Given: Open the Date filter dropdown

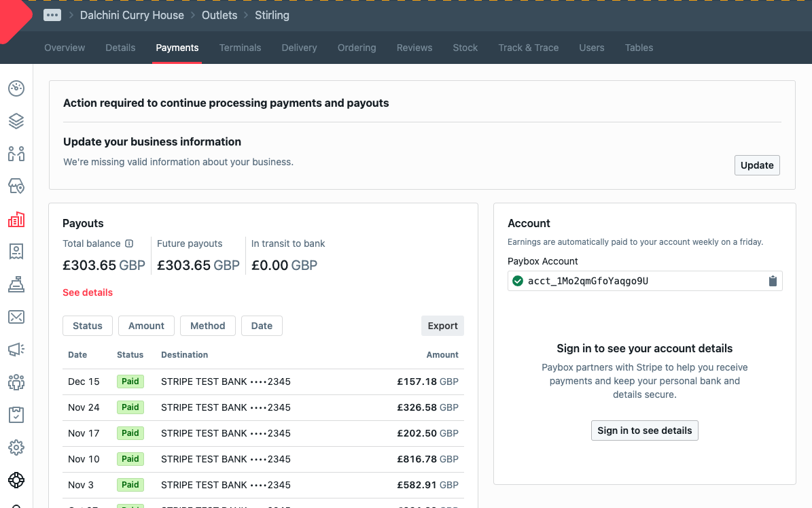Looking at the screenshot, I should (262, 326).
